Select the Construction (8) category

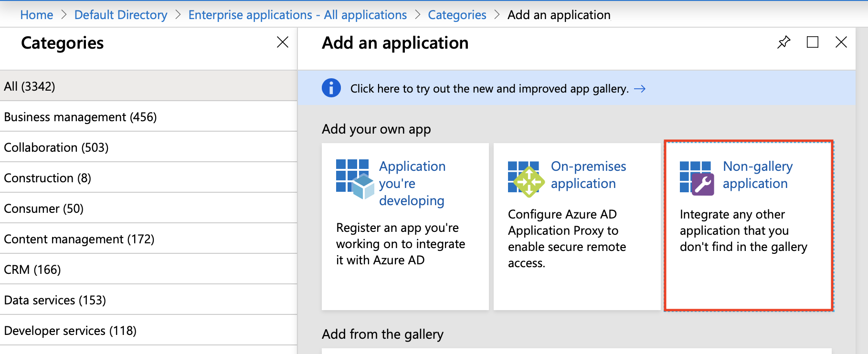click(148, 177)
